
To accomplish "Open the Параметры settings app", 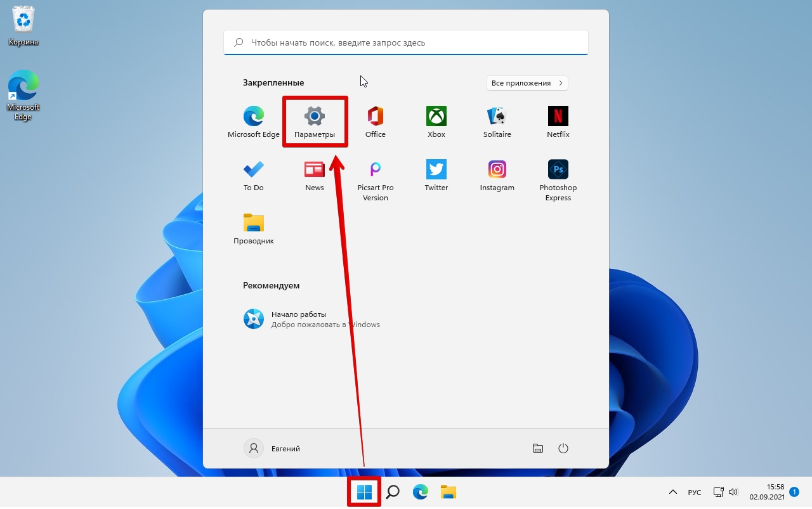I will point(315,122).
